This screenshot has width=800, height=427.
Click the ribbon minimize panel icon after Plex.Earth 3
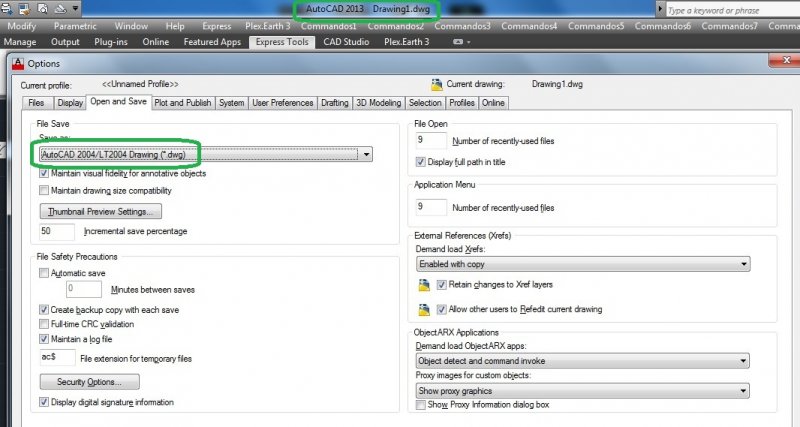pos(458,42)
